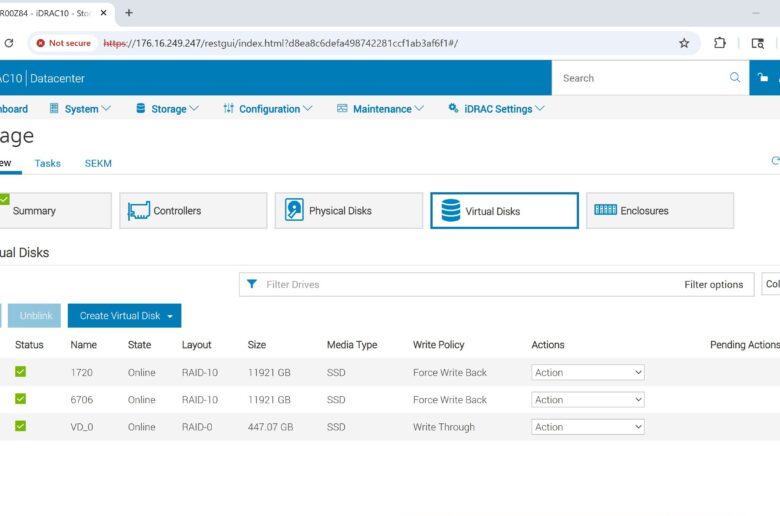Screen dimensions: 780x516
Task: Click the magnifier icon in Search box
Action: 735,78
